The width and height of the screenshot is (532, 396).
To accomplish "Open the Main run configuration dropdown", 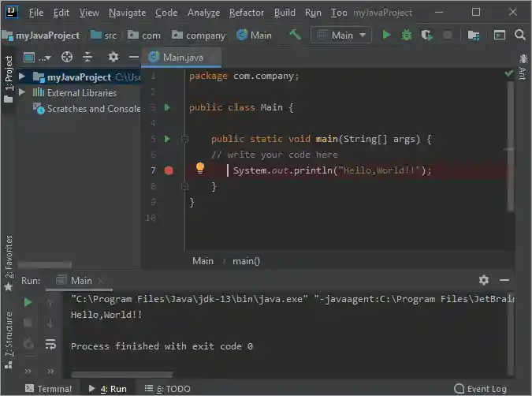I will pyautogui.click(x=341, y=35).
